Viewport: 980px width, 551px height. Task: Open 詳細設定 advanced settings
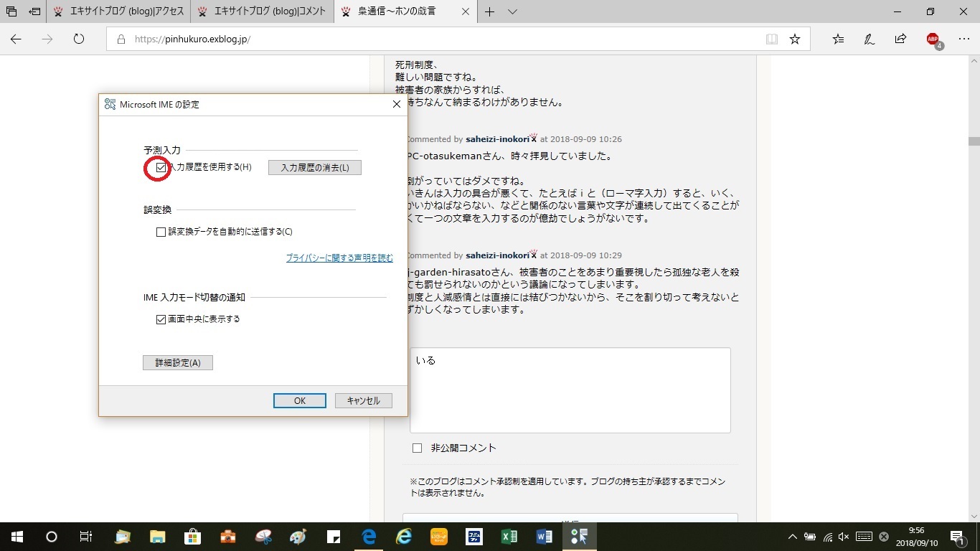pyautogui.click(x=178, y=363)
